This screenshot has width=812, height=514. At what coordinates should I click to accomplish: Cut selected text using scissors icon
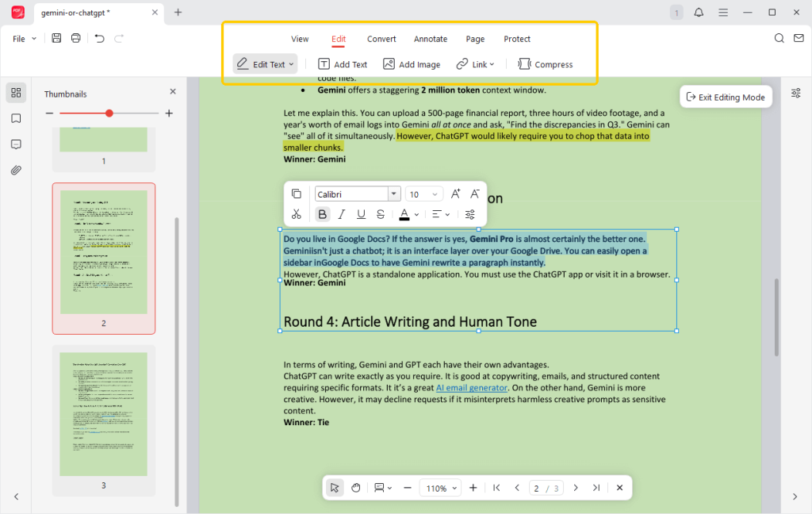click(297, 214)
